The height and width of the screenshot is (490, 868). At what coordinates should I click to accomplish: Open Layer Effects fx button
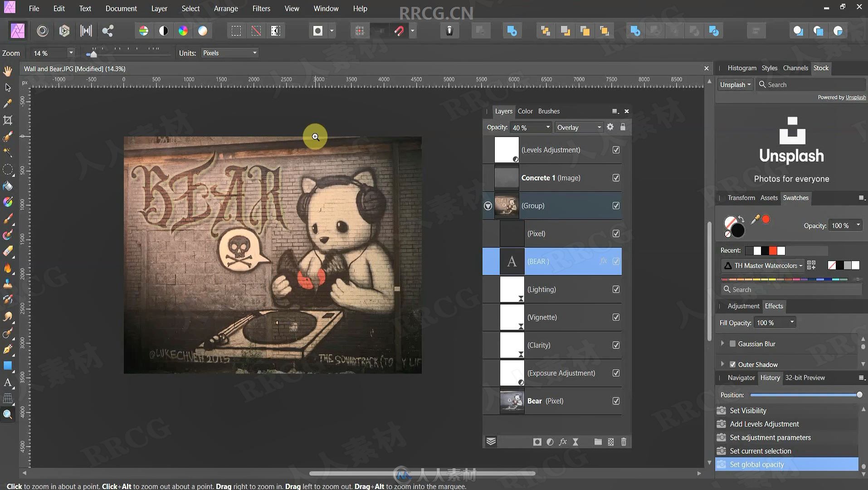point(563,442)
